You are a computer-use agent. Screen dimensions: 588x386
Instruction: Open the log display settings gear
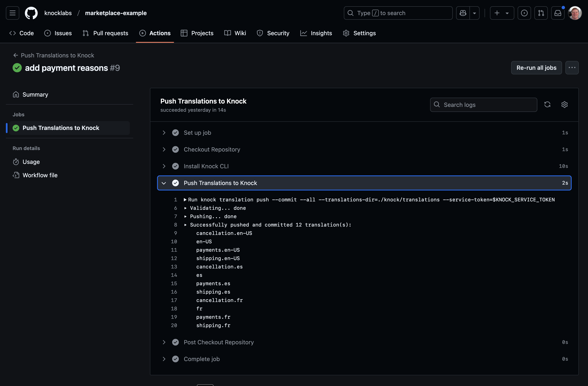point(565,105)
